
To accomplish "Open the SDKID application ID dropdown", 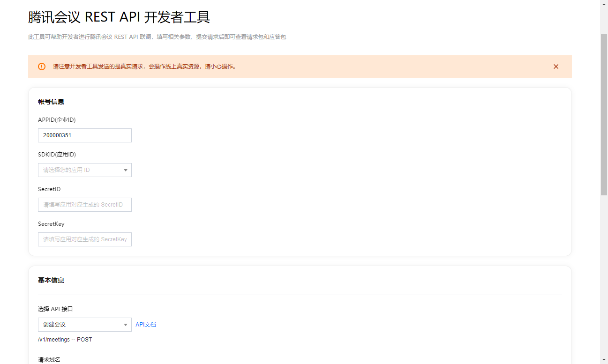I will pyautogui.click(x=85, y=170).
